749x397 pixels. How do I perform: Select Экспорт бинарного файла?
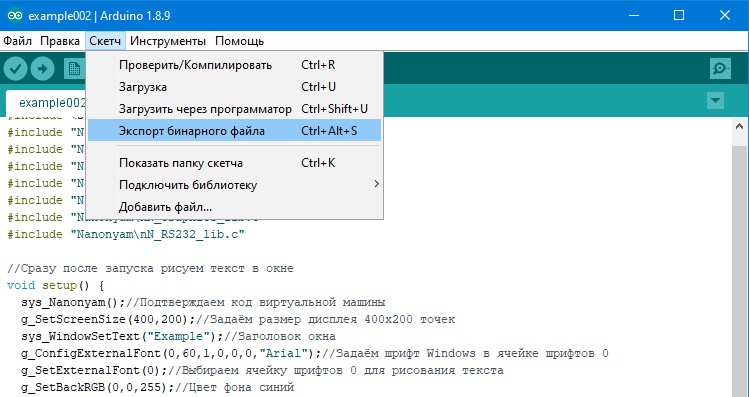[235, 130]
